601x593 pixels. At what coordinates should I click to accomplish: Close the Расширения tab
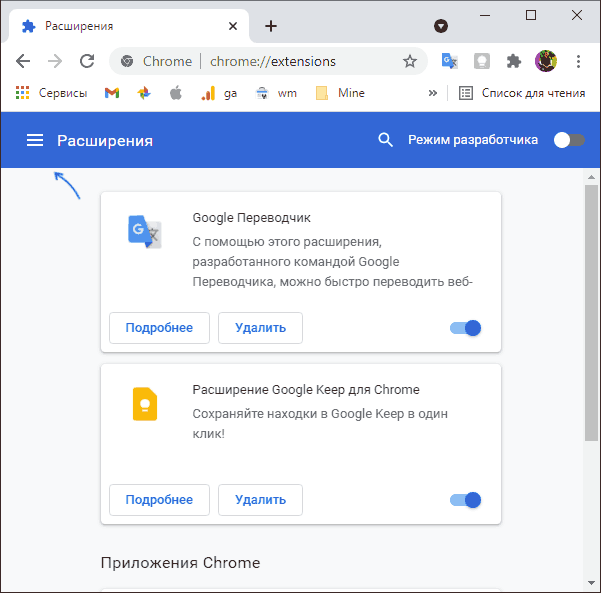coord(233,26)
